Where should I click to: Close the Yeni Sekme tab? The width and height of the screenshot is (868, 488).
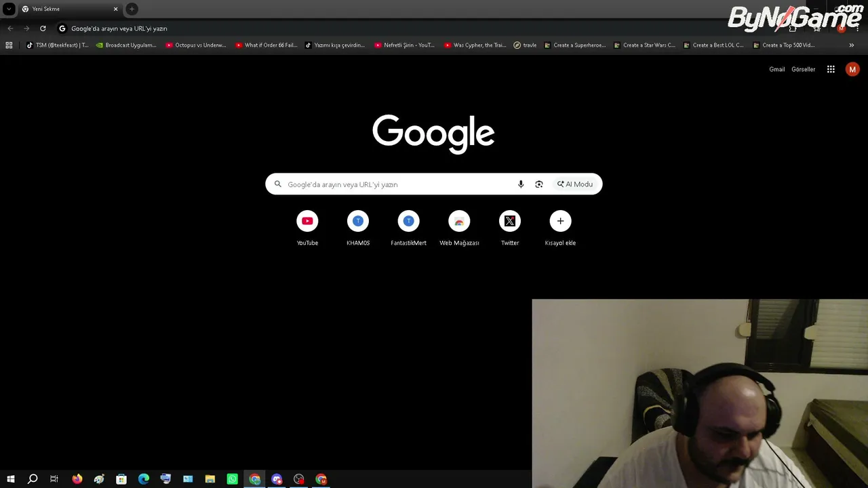click(115, 9)
